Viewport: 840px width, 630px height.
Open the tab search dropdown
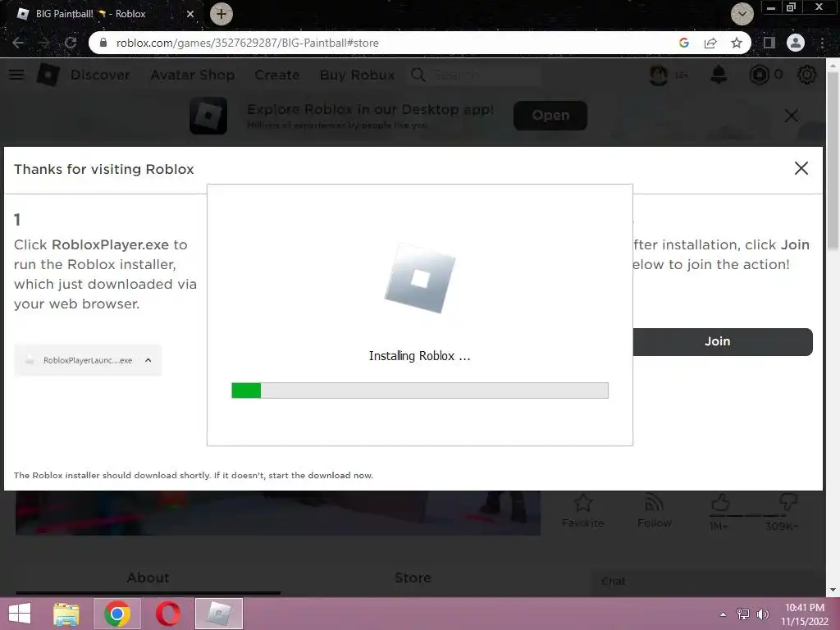pos(742,14)
